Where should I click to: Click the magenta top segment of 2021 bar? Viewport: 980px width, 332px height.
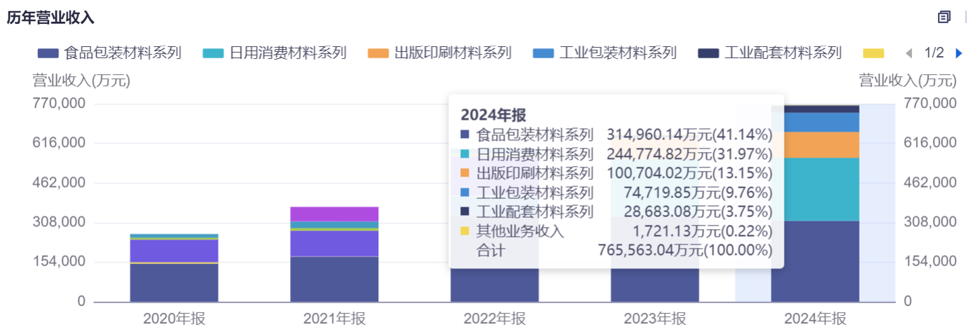point(334,214)
